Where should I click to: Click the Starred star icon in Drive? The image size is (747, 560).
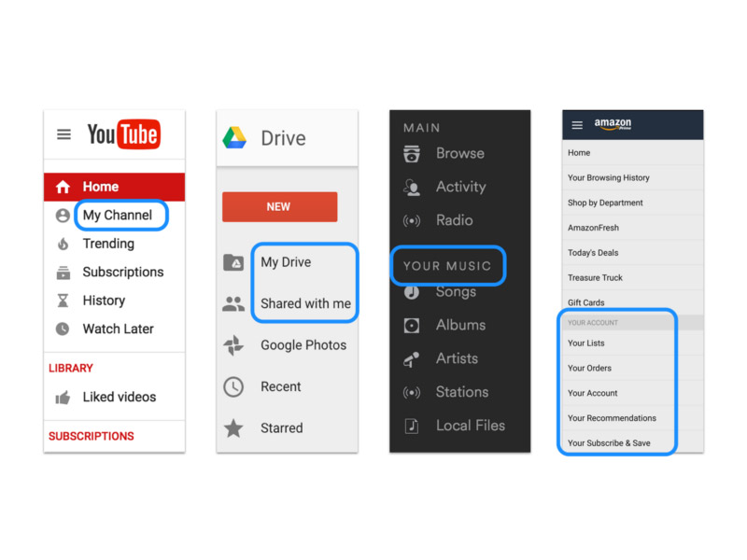(233, 428)
